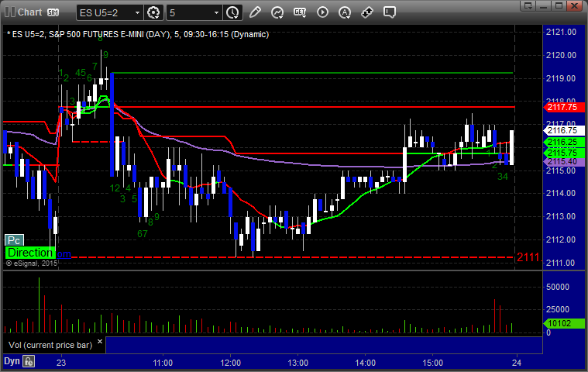
Task: Click the 11:00 time axis label
Action: click(x=163, y=363)
